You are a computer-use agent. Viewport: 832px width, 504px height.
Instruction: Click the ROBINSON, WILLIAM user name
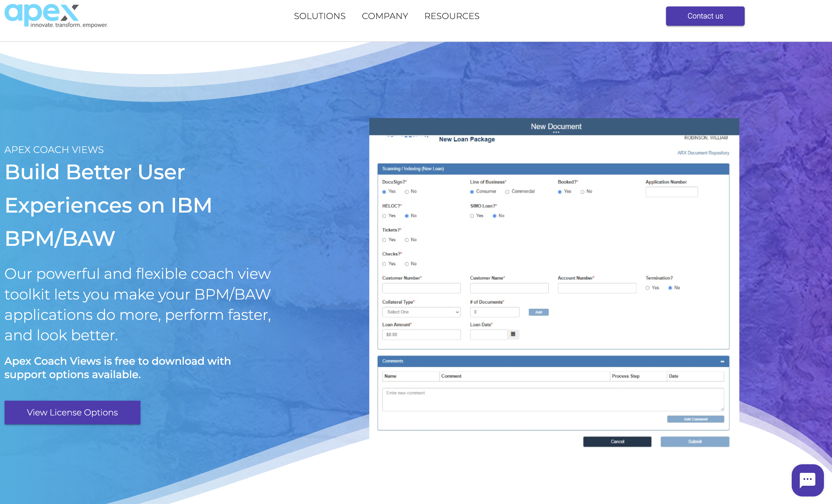(706, 138)
